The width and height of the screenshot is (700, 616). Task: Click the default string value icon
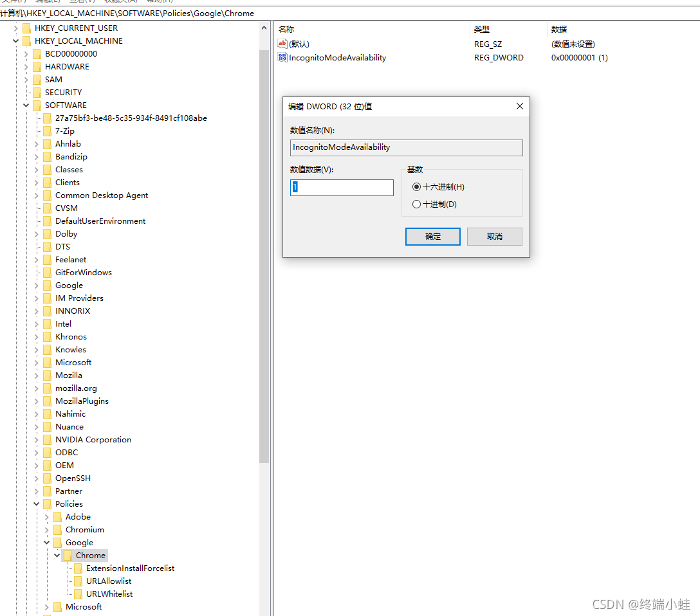point(282,44)
